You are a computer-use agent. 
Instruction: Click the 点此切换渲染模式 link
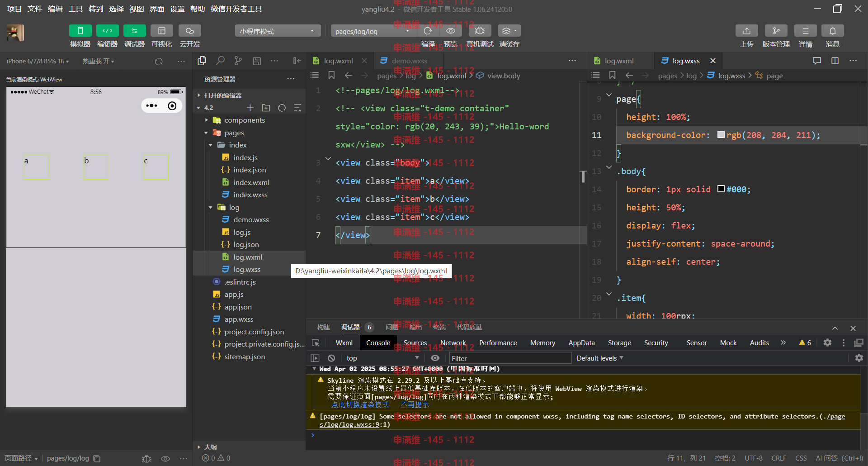point(360,404)
